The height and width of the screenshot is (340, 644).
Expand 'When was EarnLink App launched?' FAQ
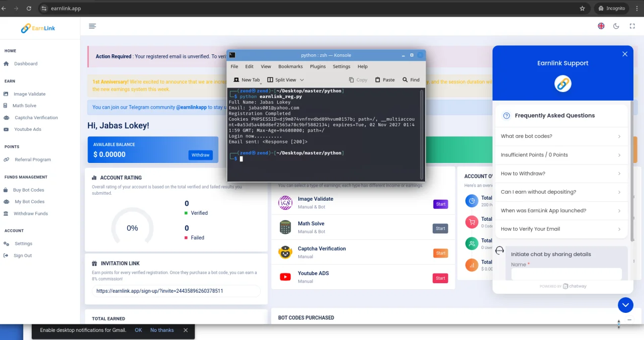pos(561,210)
